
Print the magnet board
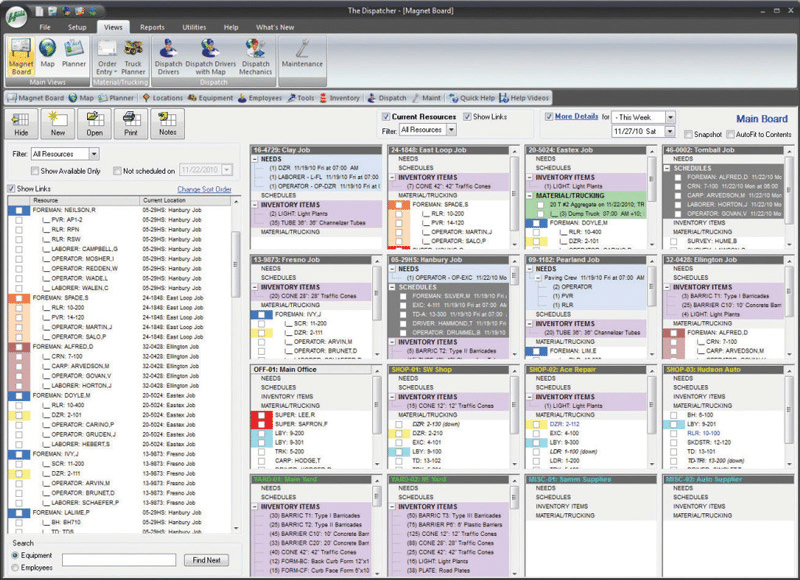131,124
